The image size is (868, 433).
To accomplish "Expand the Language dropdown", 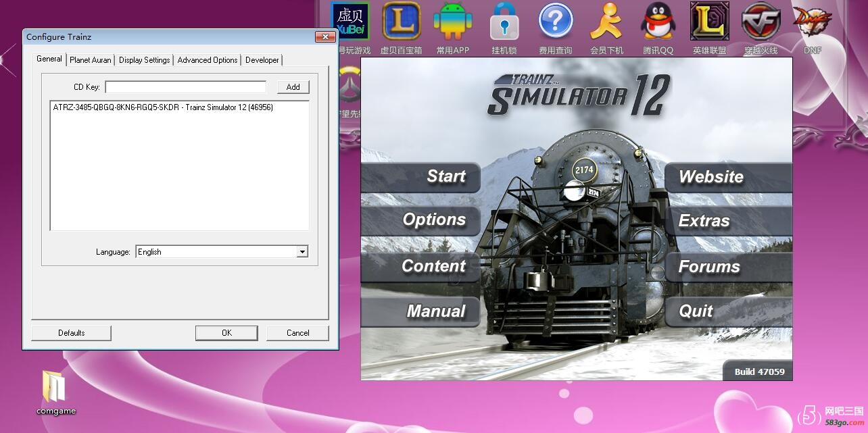I will 302,252.
